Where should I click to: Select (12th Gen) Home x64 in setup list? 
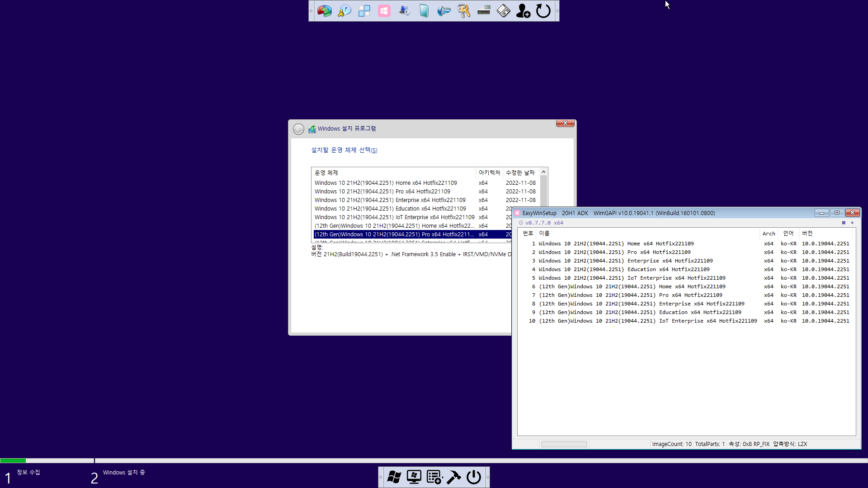(412, 226)
